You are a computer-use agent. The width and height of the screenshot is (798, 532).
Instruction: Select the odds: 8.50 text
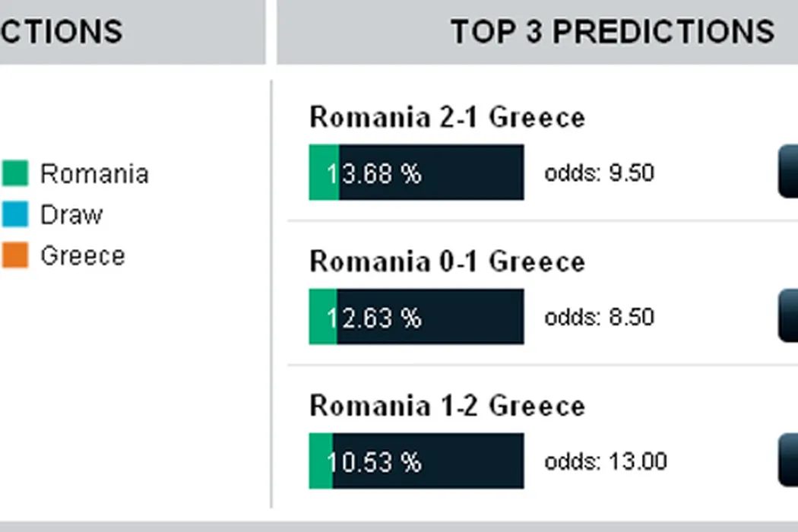(599, 317)
